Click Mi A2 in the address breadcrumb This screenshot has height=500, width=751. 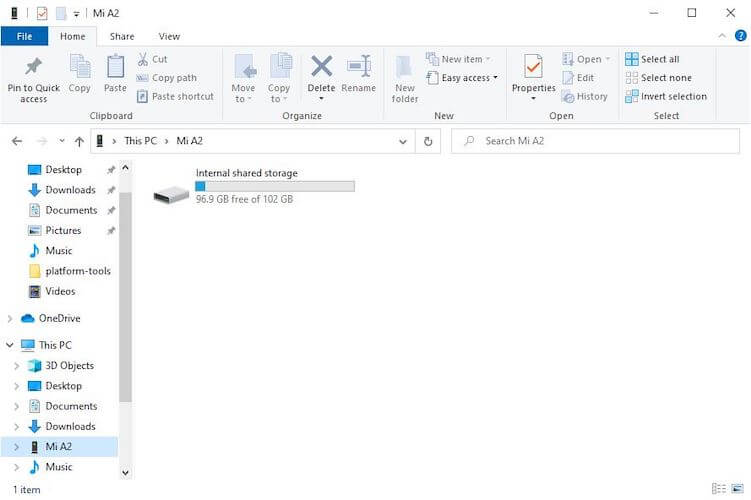click(x=190, y=141)
